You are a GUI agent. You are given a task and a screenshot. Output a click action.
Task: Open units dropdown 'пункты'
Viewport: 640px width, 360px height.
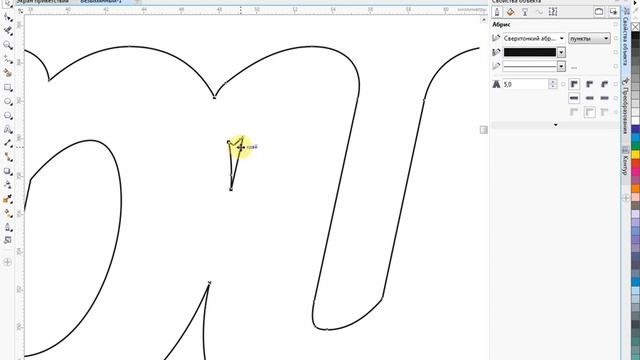click(x=589, y=38)
